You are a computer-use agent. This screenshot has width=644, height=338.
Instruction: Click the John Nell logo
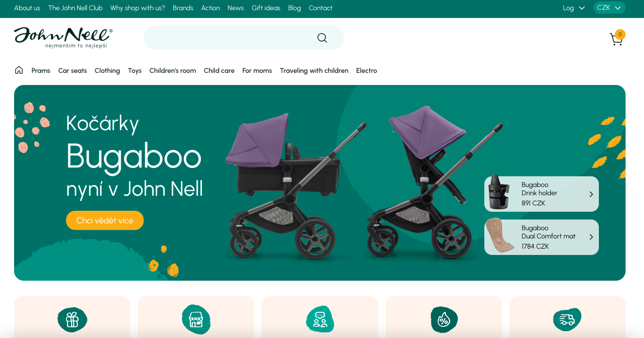coord(63,37)
